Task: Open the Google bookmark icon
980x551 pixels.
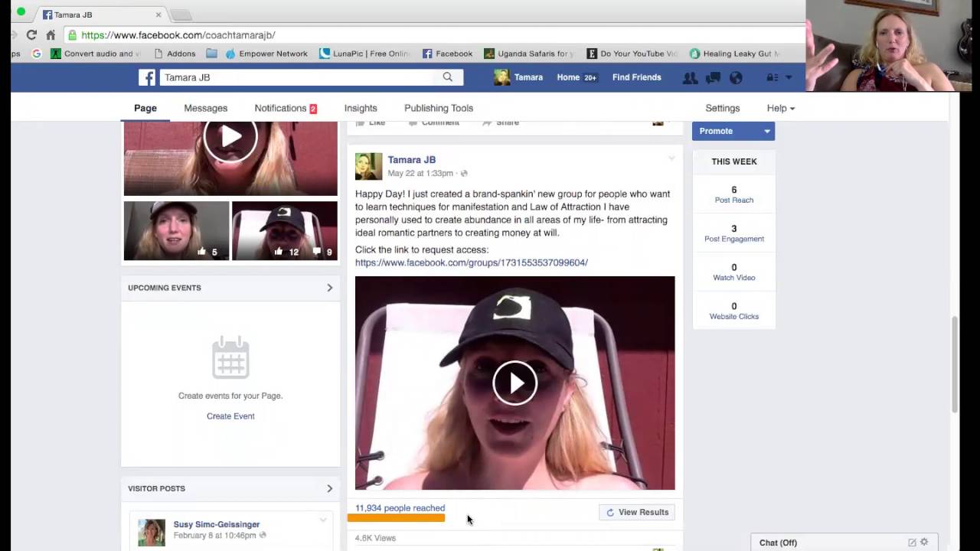Action: point(36,54)
